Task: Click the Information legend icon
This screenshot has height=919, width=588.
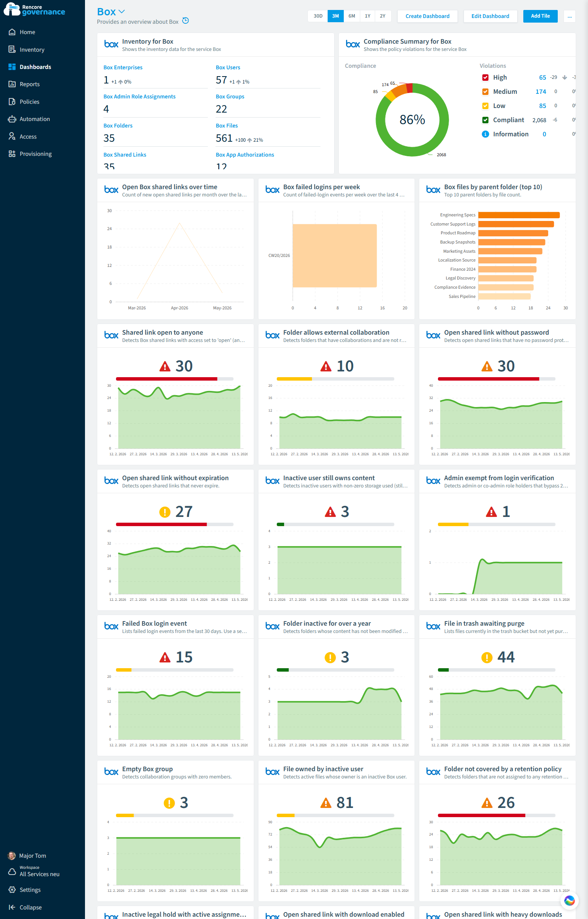Action: (x=485, y=134)
